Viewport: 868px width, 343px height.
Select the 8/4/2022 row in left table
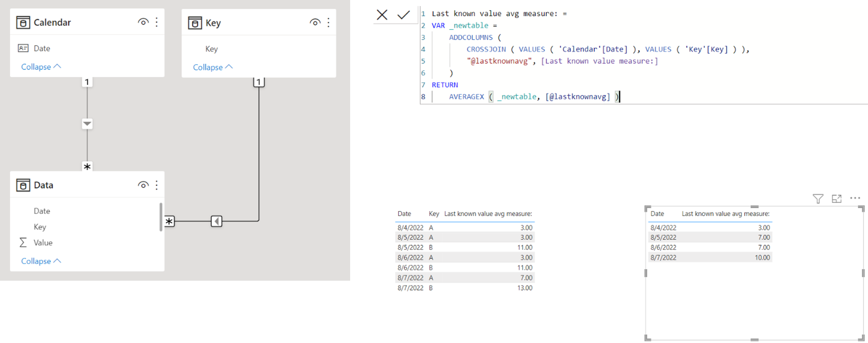pos(465,227)
